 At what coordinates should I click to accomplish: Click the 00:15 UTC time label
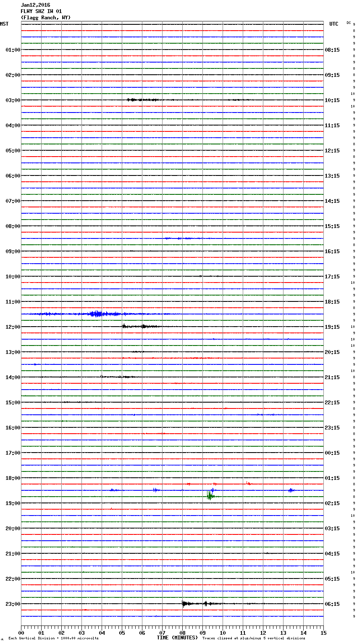[x=332, y=453]
